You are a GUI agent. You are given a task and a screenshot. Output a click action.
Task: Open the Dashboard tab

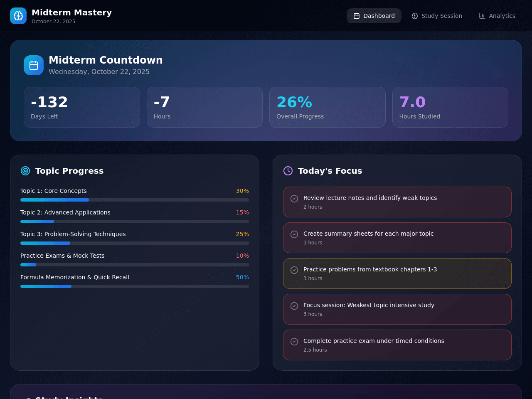pyautogui.click(x=374, y=16)
